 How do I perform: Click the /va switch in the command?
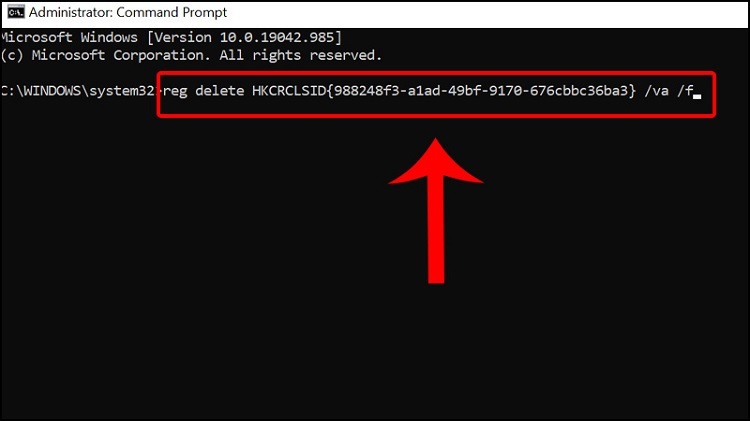(x=656, y=91)
